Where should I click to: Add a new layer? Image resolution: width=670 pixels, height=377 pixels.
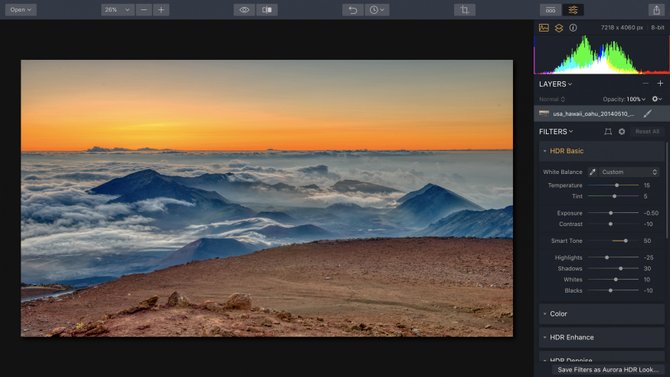(660, 84)
